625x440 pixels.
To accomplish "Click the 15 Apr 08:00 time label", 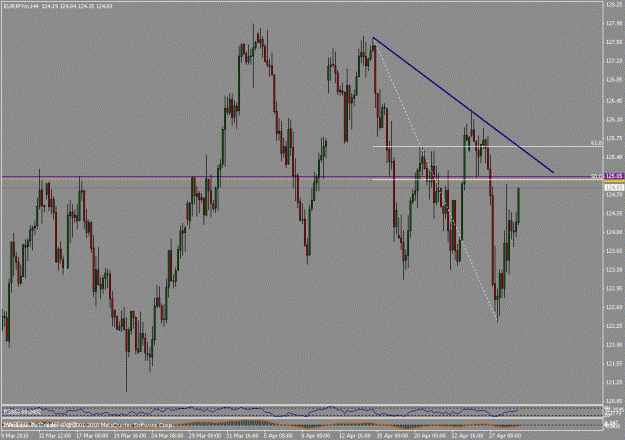I will (393, 436).
